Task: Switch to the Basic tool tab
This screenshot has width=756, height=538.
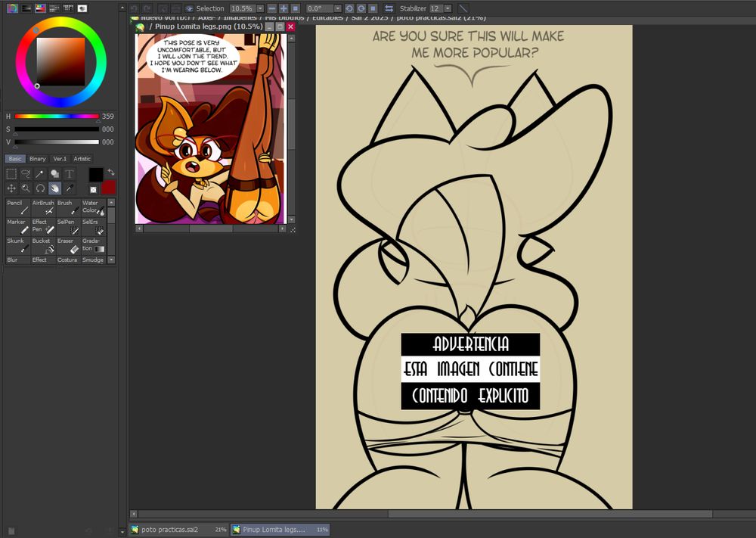Action: coord(15,159)
